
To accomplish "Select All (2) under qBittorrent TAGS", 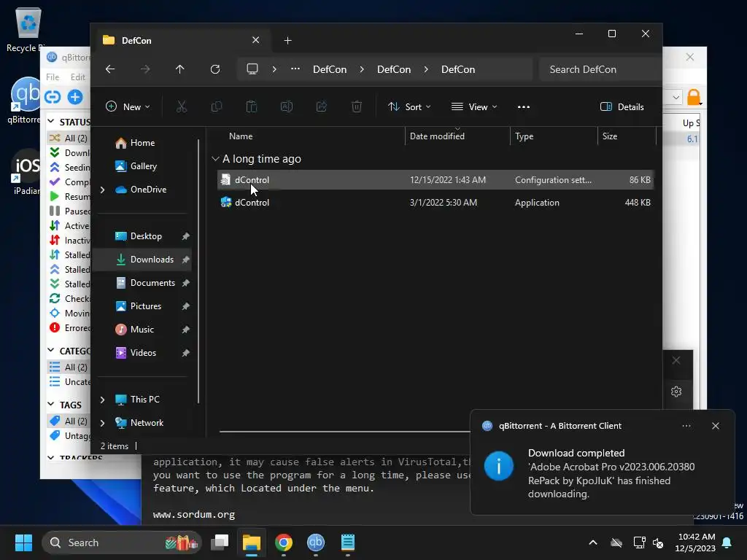I will coord(69,421).
